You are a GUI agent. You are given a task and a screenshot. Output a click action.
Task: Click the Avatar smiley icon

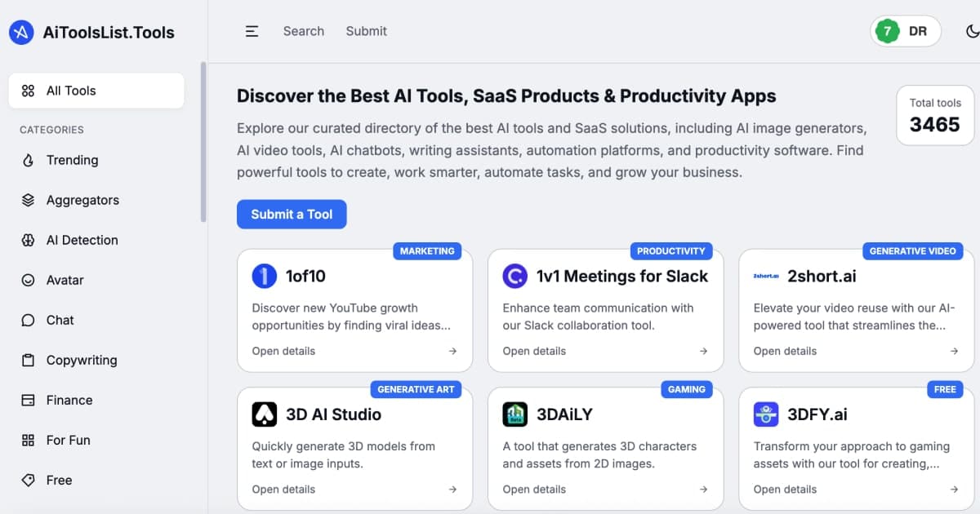click(x=29, y=280)
